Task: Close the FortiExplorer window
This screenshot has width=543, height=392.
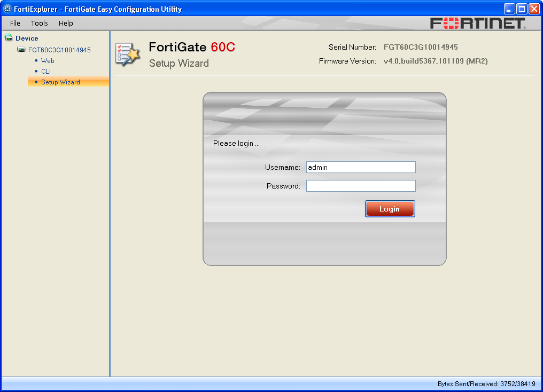Action: click(x=534, y=9)
